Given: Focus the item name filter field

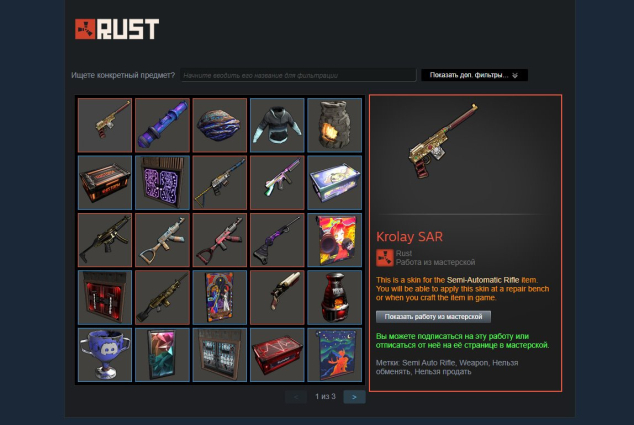Looking at the screenshot, I should click(298, 75).
